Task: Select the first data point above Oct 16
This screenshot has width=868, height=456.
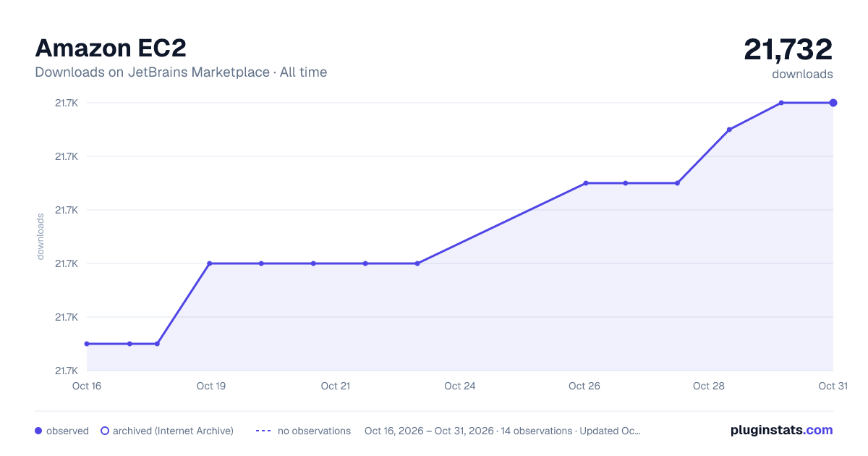Action: pos(87,344)
